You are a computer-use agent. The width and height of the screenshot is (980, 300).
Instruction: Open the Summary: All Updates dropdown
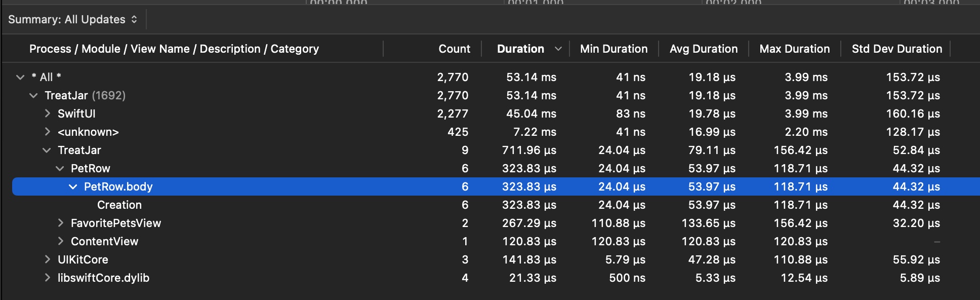(x=73, y=19)
